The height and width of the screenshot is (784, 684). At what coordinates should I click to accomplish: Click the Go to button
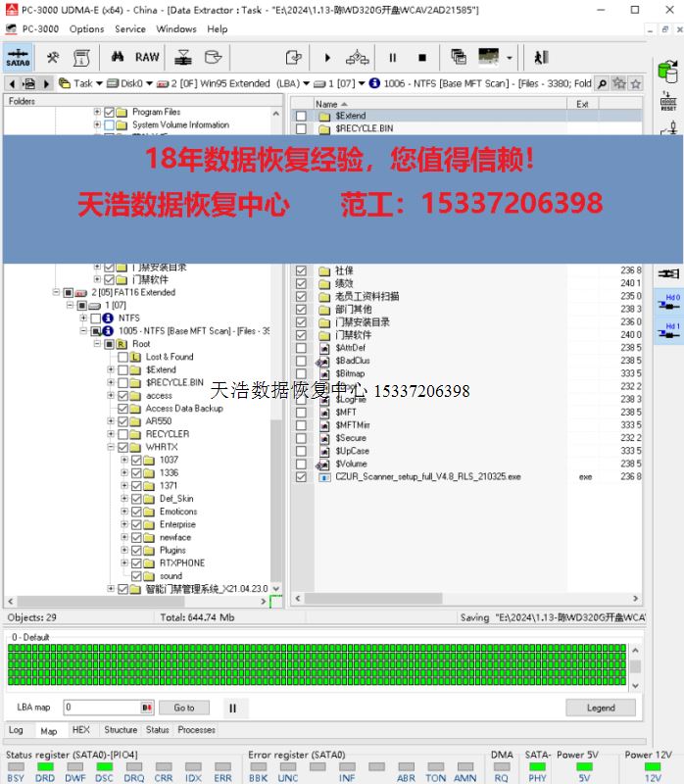[184, 708]
